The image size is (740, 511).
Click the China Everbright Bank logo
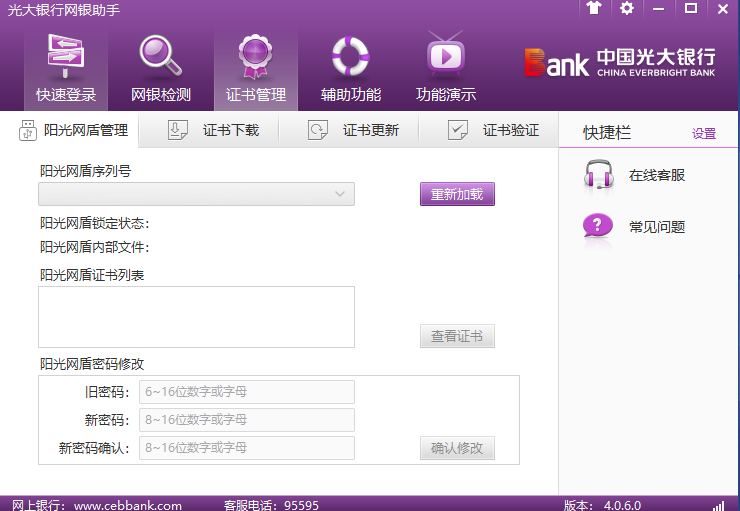pos(620,62)
